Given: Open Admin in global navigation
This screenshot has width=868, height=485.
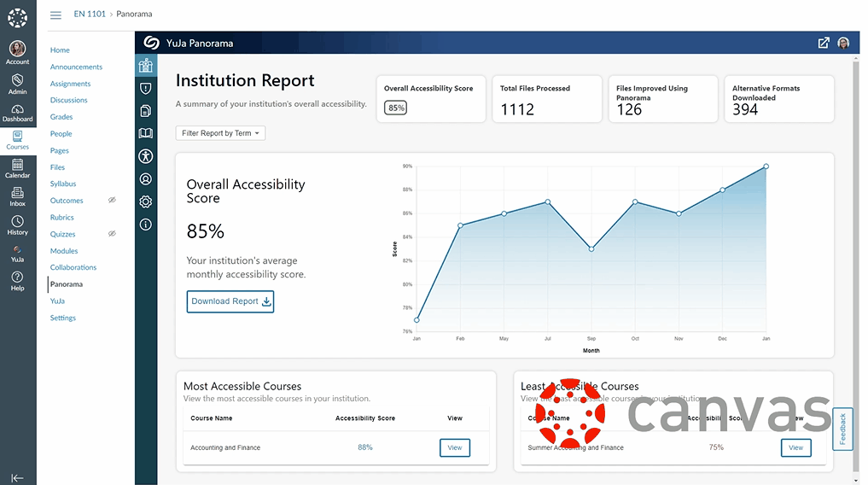Looking at the screenshot, I should coord(18,85).
